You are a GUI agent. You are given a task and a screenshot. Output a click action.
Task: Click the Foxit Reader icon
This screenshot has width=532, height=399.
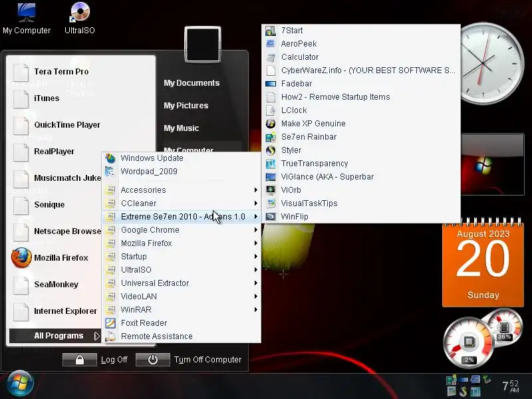[x=110, y=323]
